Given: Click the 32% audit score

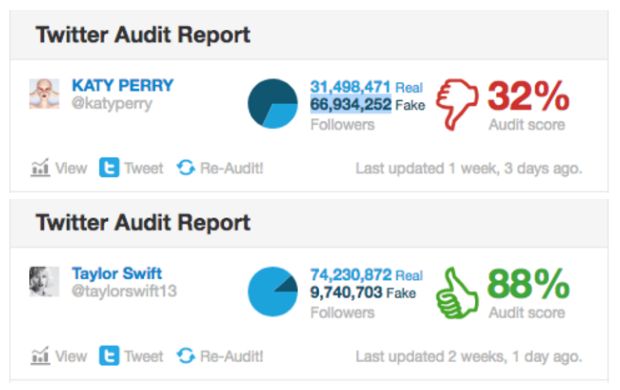Looking at the screenshot, I should (528, 96).
